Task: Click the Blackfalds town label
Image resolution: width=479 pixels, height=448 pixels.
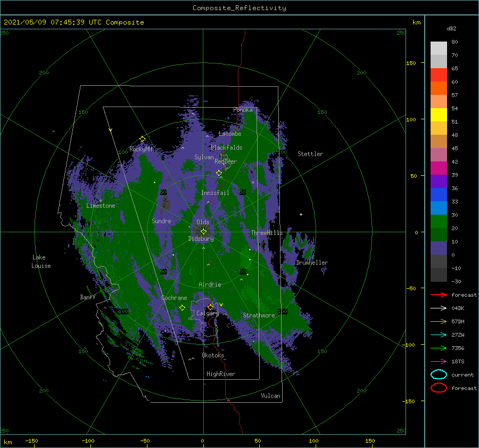Action: (x=226, y=148)
